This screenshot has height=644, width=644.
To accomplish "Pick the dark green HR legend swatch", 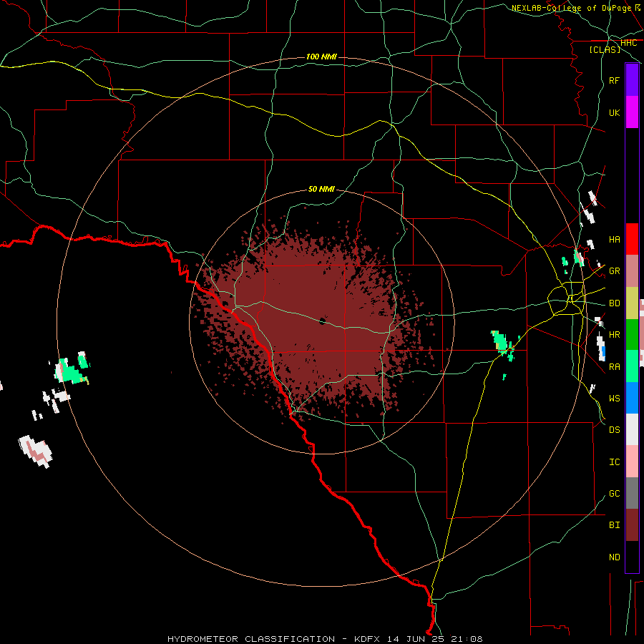I will [x=632, y=335].
